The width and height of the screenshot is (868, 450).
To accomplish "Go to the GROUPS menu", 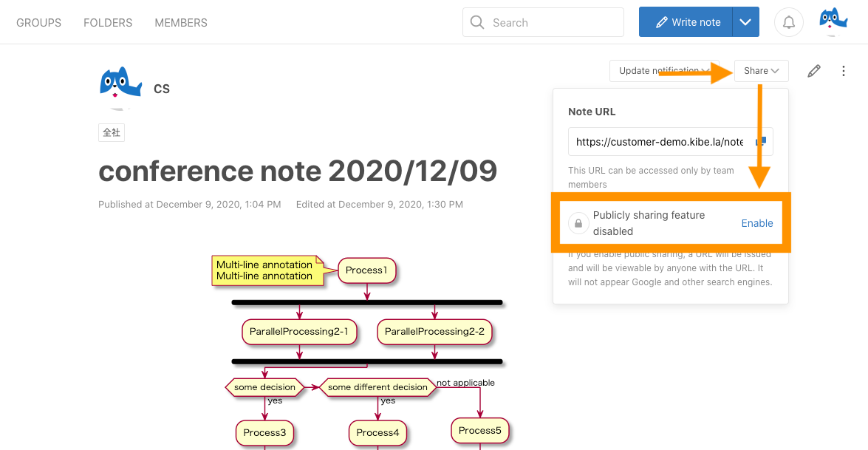I will [x=39, y=23].
